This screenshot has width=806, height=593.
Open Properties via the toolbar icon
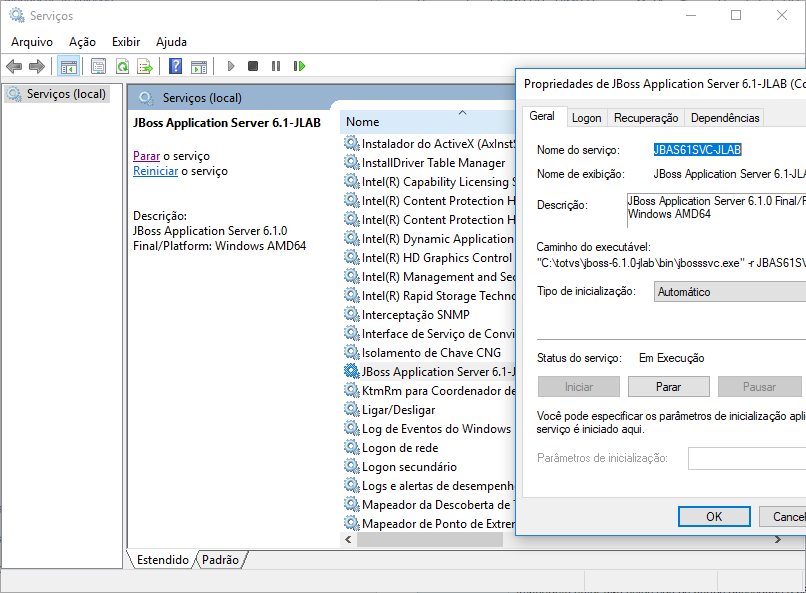[x=98, y=66]
